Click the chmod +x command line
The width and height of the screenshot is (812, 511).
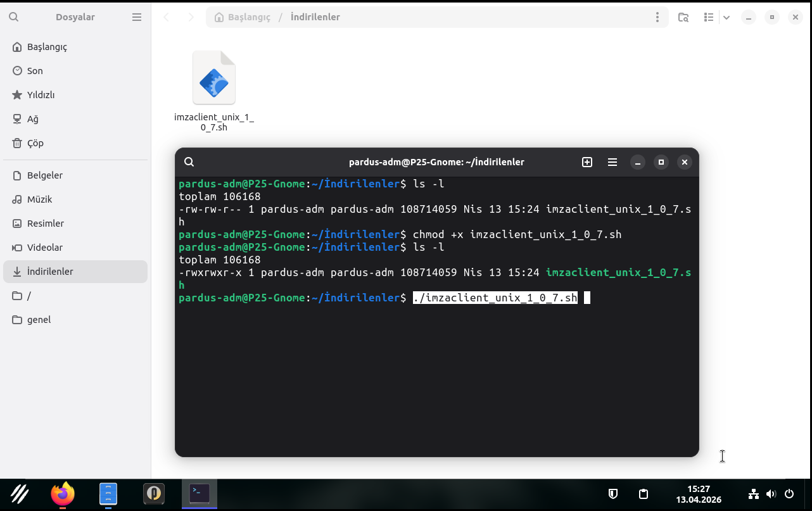[517, 234]
